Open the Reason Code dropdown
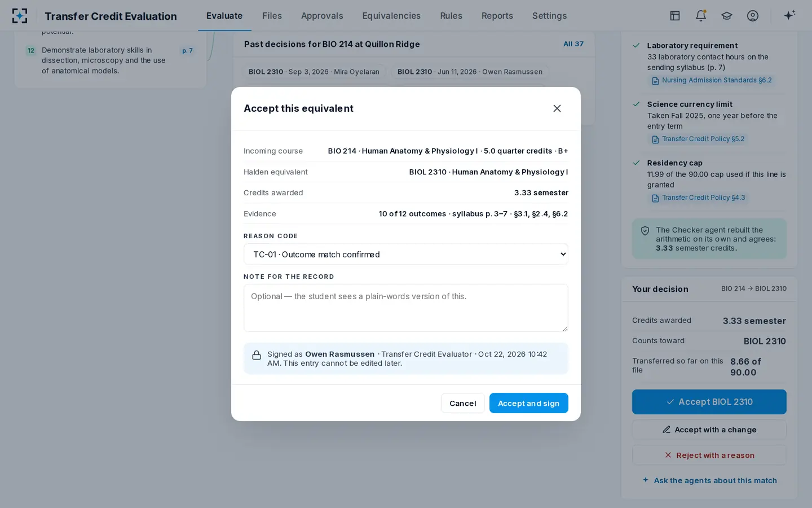 406,255
